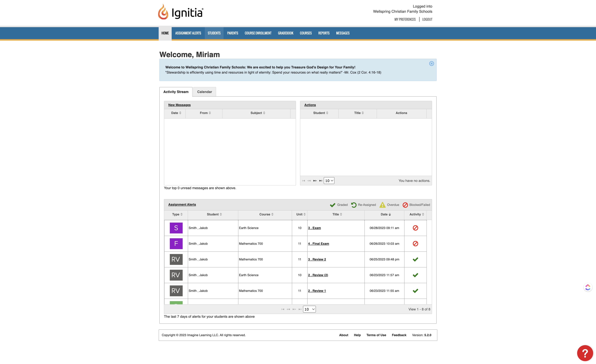The image size is (596, 364).
Task: Click the New Messages header link
Action: (179, 105)
